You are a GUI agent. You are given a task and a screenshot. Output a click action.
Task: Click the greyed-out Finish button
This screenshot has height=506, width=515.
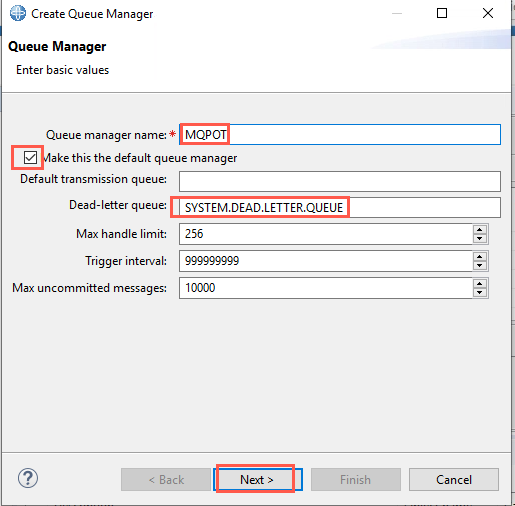[x=356, y=480]
